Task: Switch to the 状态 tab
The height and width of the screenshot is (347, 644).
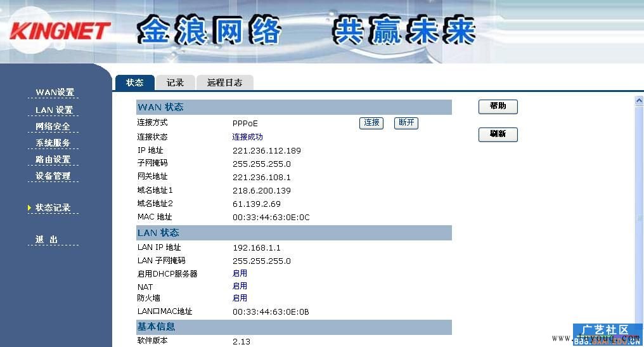Action: tap(135, 82)
